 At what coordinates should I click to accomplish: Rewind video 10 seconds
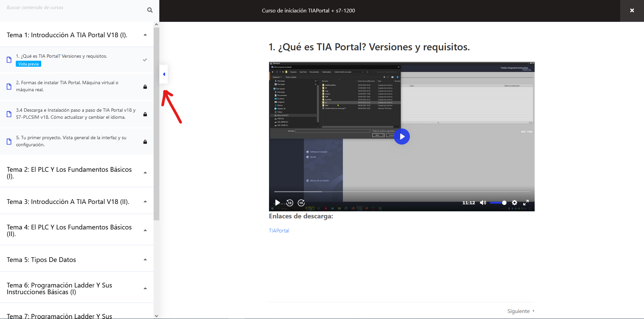290,203
